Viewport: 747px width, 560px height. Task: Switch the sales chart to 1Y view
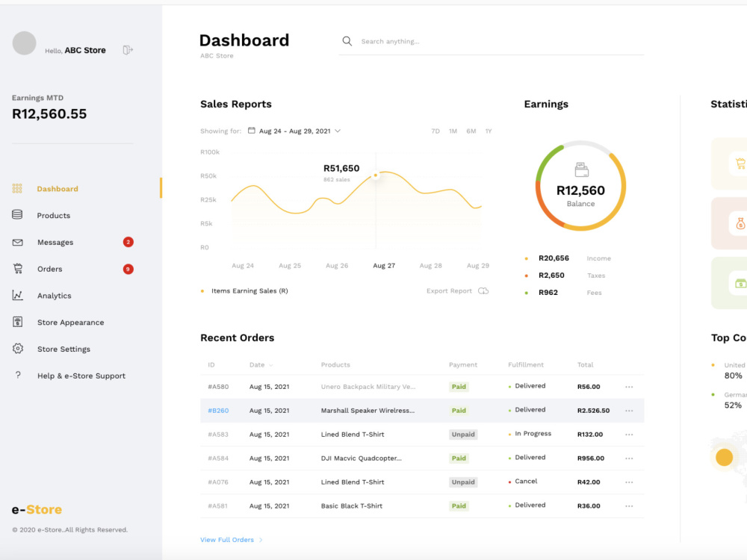pos(489,130)
